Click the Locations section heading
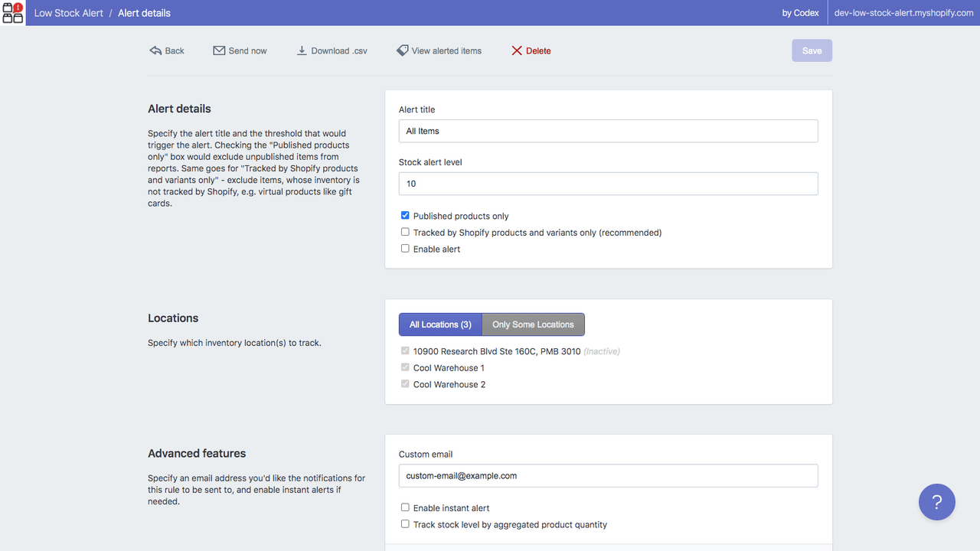Screen dimensions: 980x551 [x=173, y=318]
